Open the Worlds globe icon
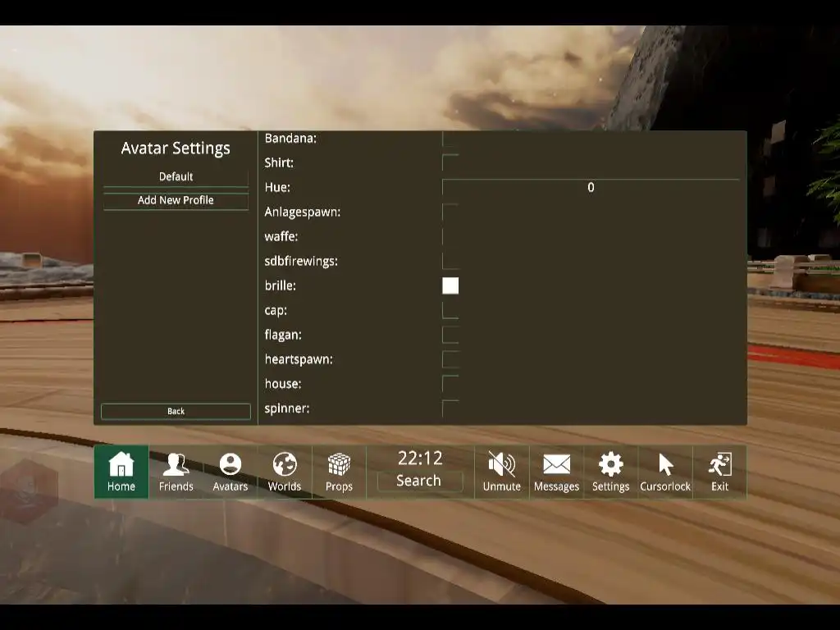 (285, 472)
